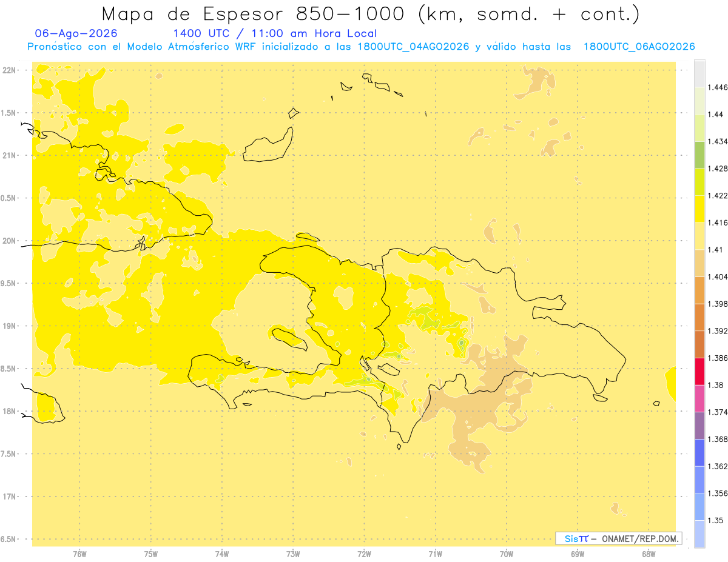The height and width of the screenshot is (562, 728).
Task: Click the colorbar value '1.386'
Action: (x=718, y=358)
